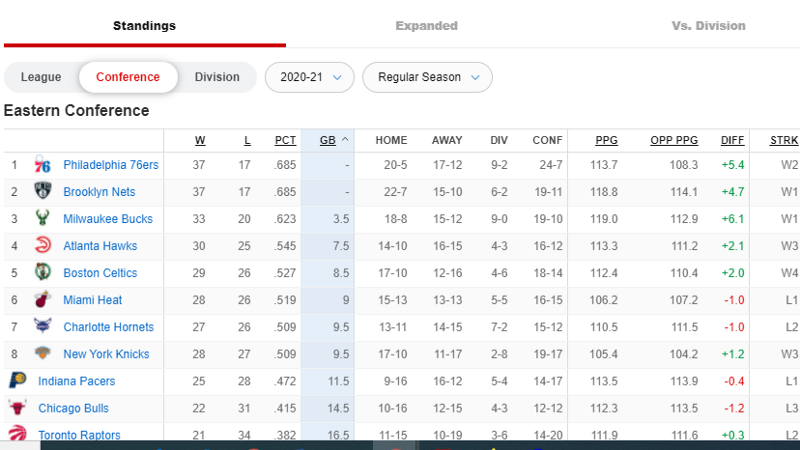Viewport: 800px width, 450px height.
Task: Sort table by PPG column header
Action: 606,140
